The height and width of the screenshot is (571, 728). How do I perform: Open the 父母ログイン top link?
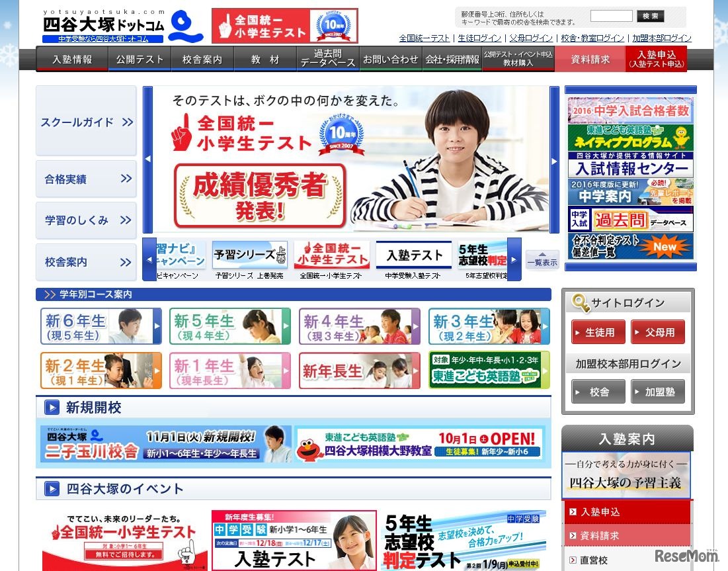(531, 38)
